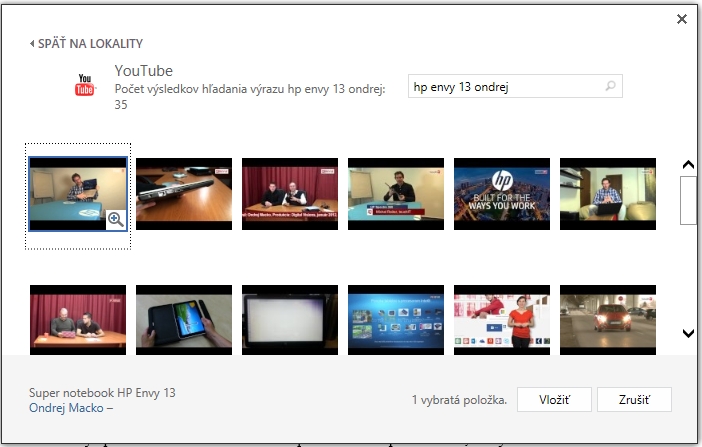Click the 'Zrušiť' button
This screenshot has width=702, height=447.
pos(634,399)
